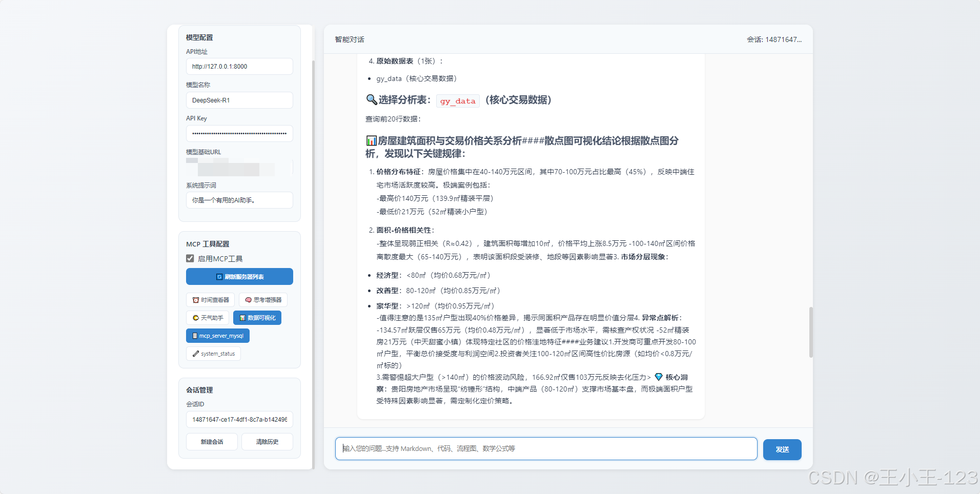Select the gy_data table chip
This screenshot has height=494, width=980.
pos(457,101)
